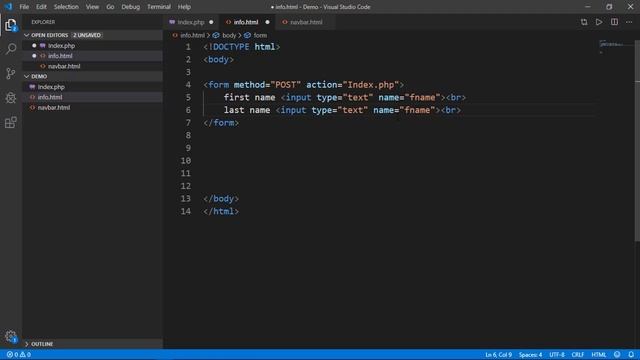Select info.html under Open Editors
This screenshot has height=360, width=640.
pyautogui.click(x=93, y=56)
